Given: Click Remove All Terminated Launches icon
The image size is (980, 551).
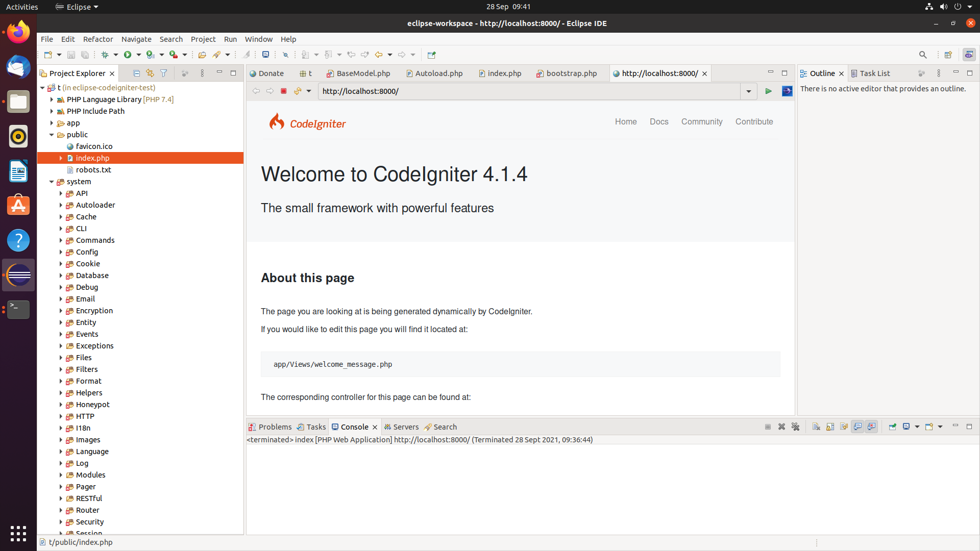Looking at the screenshot, I should (x=795, y=427).
